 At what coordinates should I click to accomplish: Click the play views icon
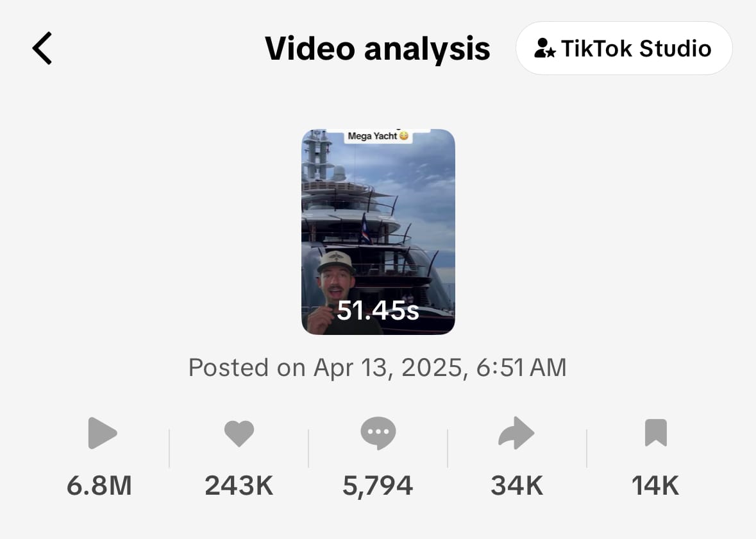click(101, 433)
